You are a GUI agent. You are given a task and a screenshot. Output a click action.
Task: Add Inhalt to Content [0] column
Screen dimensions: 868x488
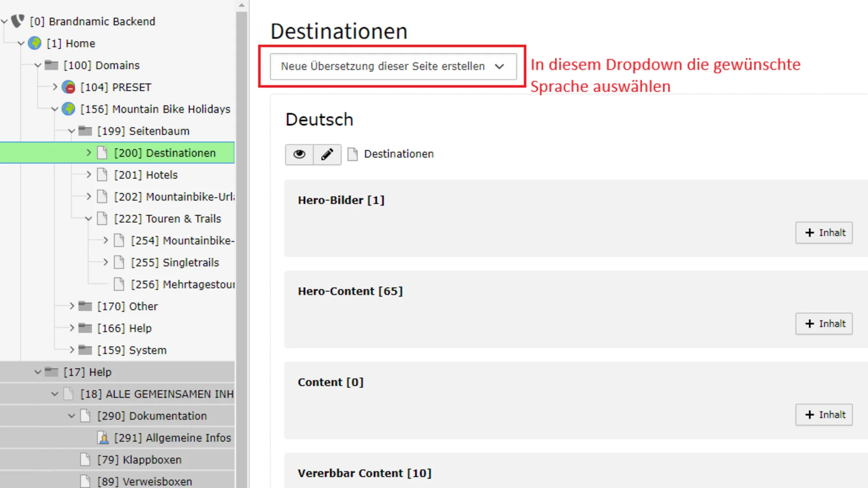tap(824, 415)
